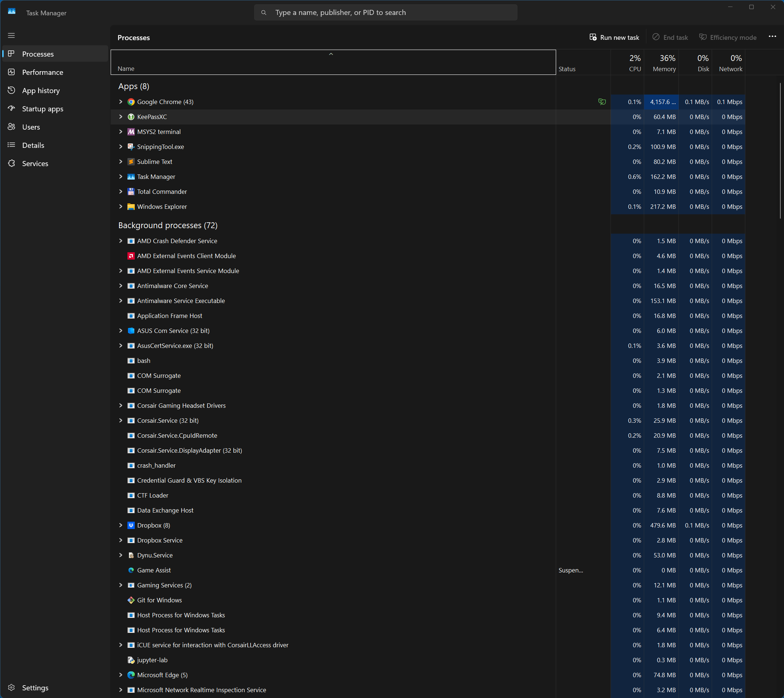Select the Processes page in sidebar
The image size is (784, 698).
[x=55, y=54]
